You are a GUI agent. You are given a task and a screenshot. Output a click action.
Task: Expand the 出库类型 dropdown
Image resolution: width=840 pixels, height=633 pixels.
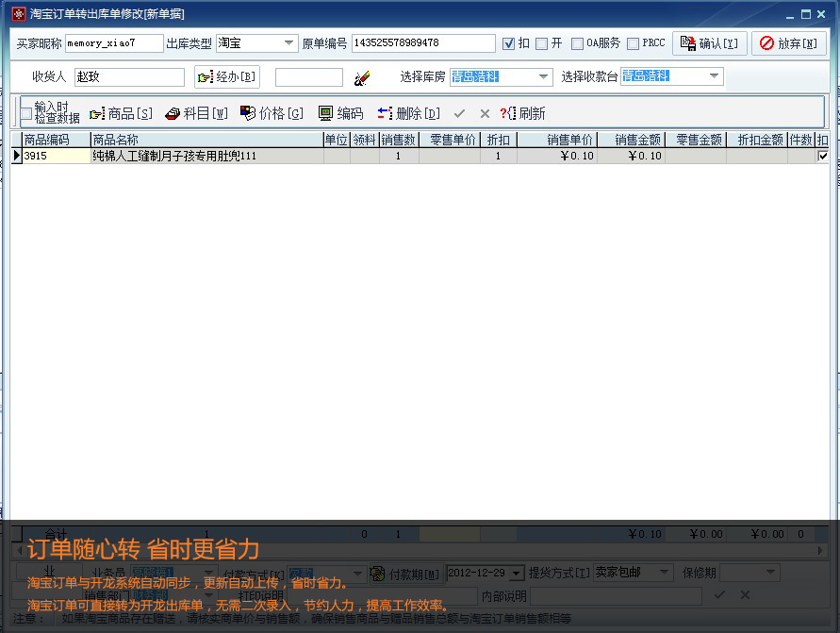coord(288,42)
